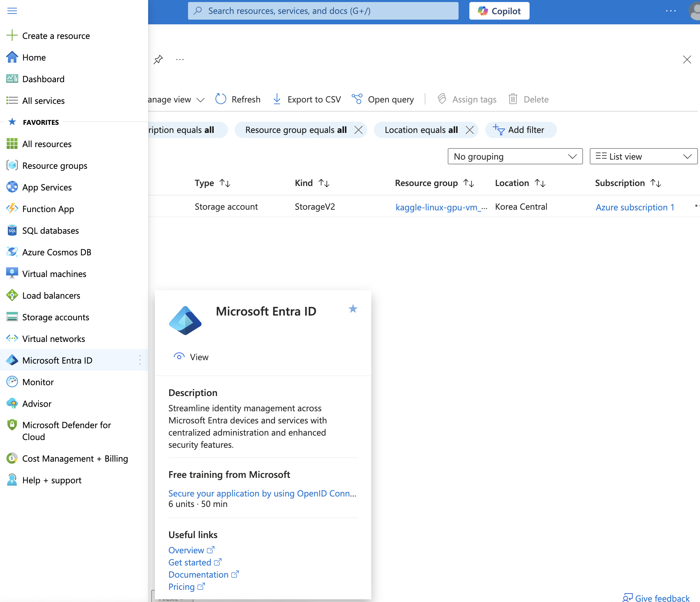Go to All services
Screen dimensions: 700x602
click(x=43, y=100)
